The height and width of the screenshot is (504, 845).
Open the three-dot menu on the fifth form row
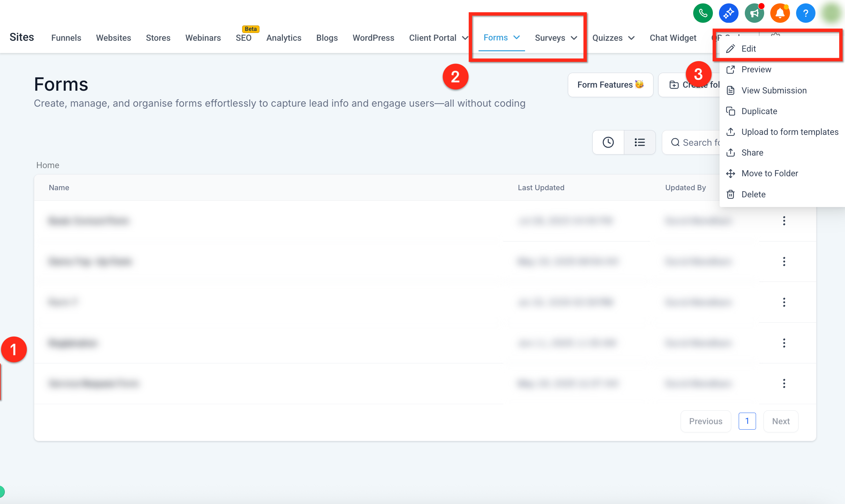click(x=784, y=383)
